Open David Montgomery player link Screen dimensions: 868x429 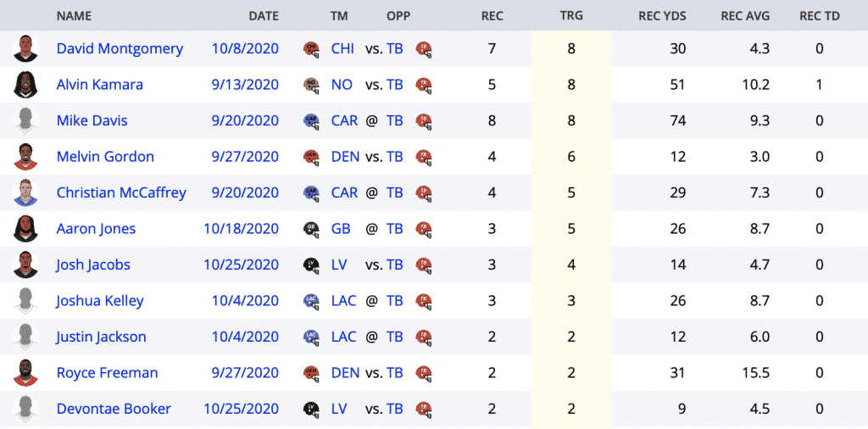click(120, 48)
